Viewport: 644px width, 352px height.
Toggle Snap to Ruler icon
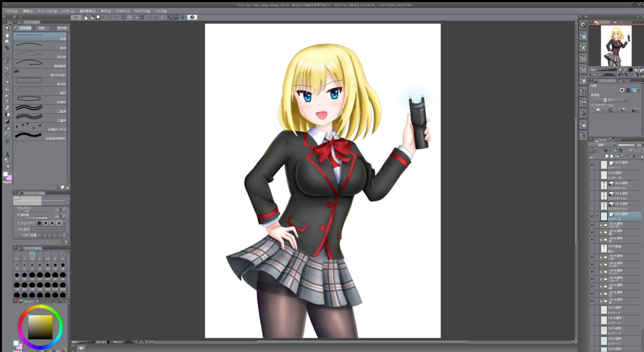point(170,17)
